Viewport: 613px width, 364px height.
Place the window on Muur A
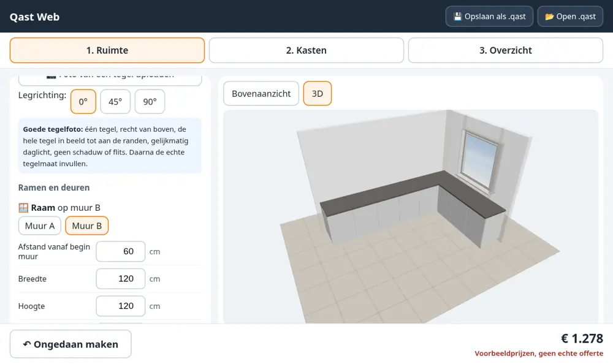40,226
